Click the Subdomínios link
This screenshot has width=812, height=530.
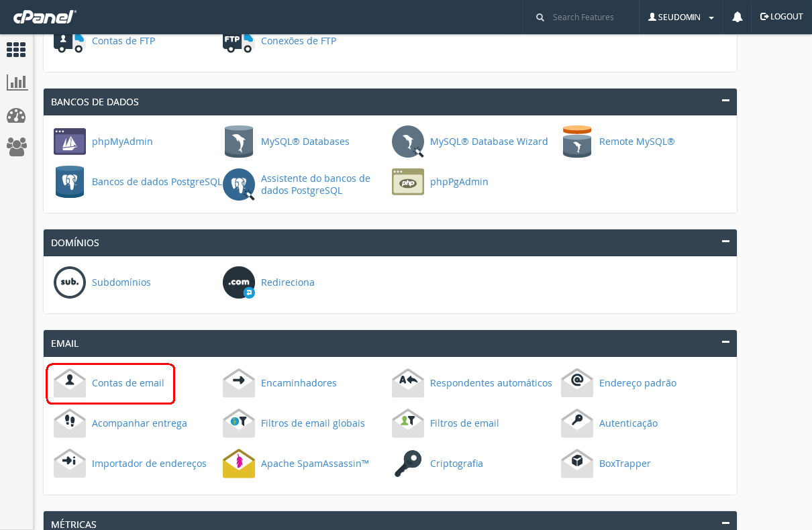click(x=121, y=282)
